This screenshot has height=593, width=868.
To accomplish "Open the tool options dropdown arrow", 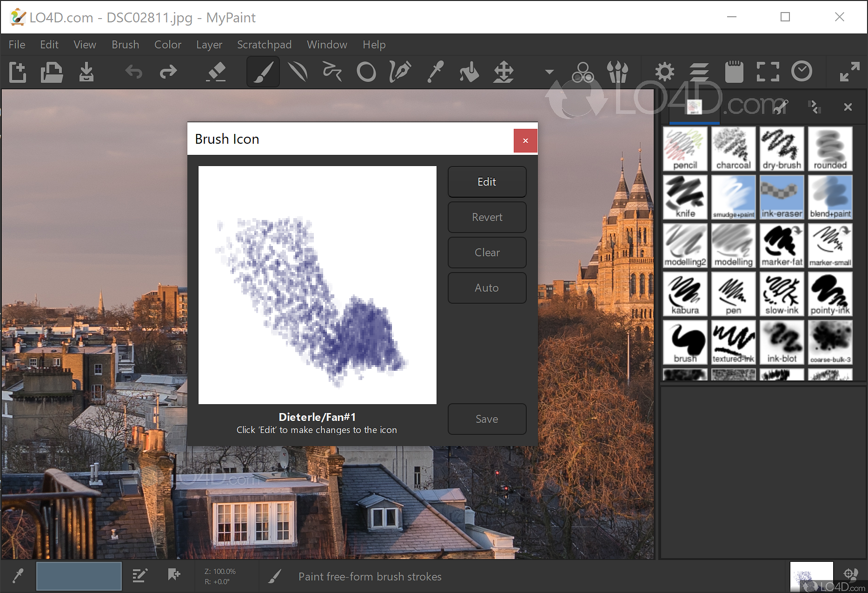I will (549, 72).
